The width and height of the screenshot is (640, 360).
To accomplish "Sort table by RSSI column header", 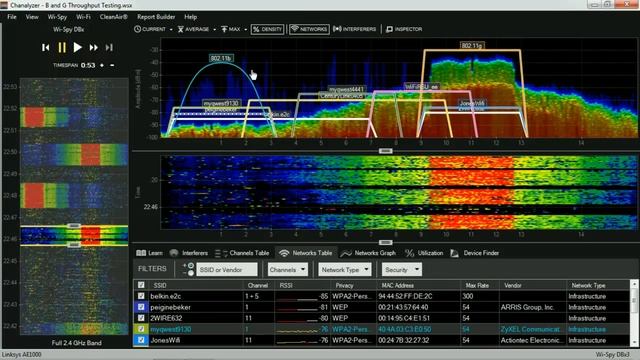I will pos(286,285).
